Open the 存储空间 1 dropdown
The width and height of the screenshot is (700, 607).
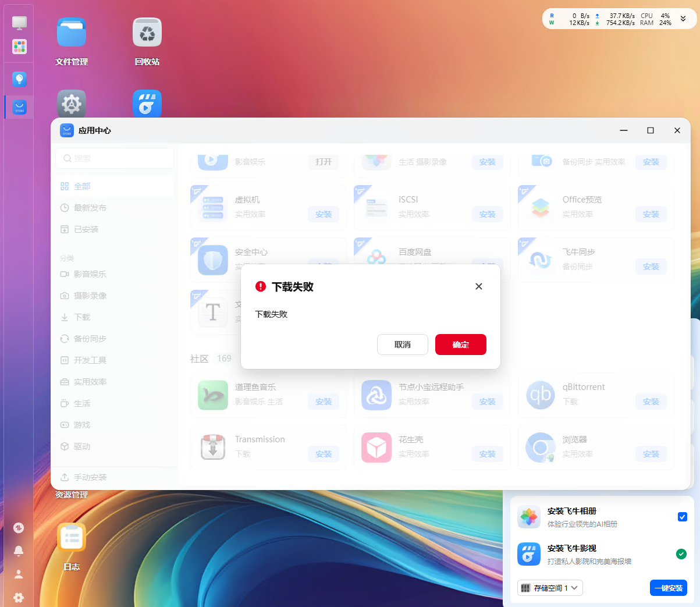click(x=549, y=588)
